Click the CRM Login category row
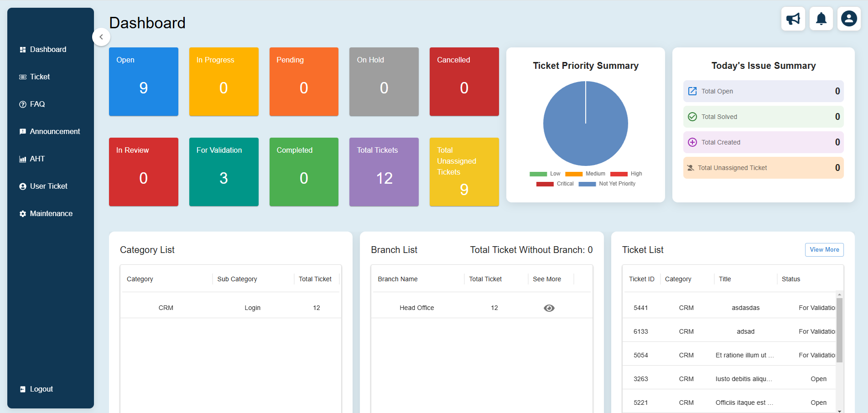Image resolution: width=868 pixels, height=413 pixels. click(x=230, y=308)
